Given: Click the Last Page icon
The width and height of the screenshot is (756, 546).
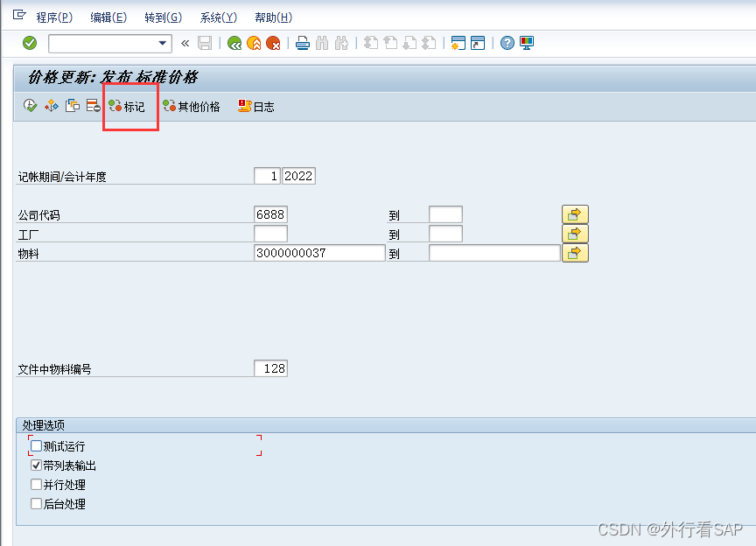Looking at the screenshot, I should pos(429,43).
